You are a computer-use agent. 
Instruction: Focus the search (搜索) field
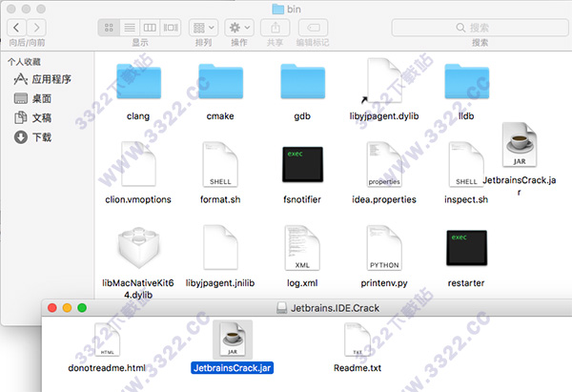click(480, 28)
